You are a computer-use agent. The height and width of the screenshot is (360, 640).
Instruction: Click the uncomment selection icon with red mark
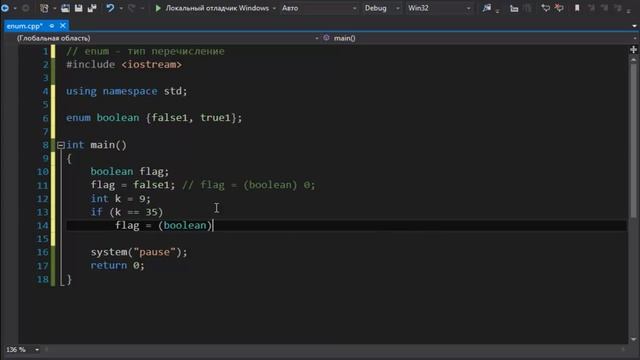click(559, 8)
